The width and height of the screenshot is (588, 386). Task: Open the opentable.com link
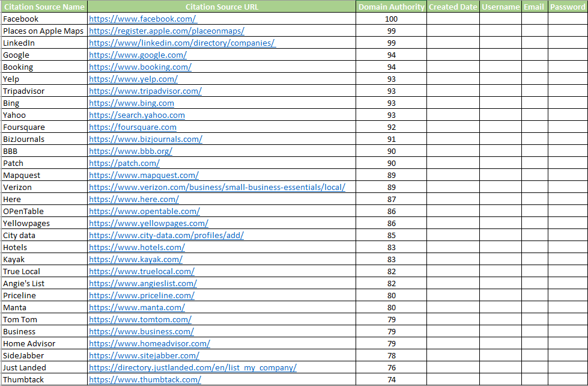(x=144, y=211)
